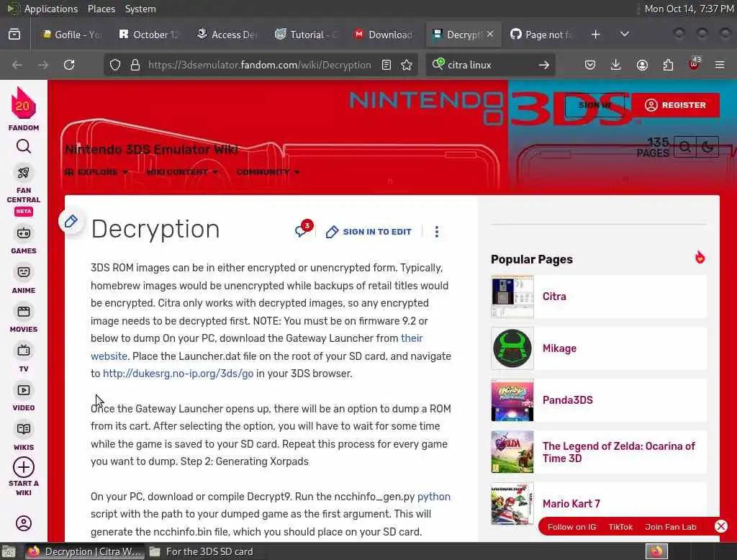Toggle the dark mode moon icon
This screenshot has height=560, width=737.
[x=707, y=148]
